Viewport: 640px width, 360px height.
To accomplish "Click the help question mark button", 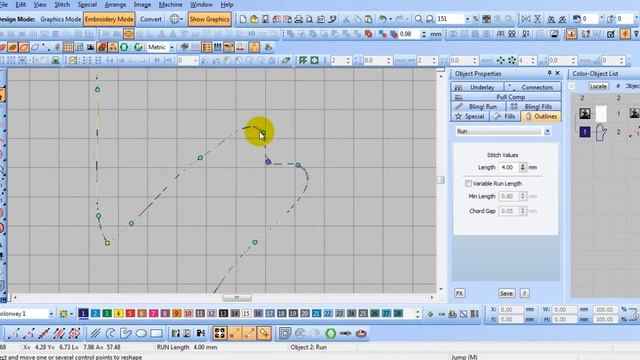I will (x=525, y=293).
